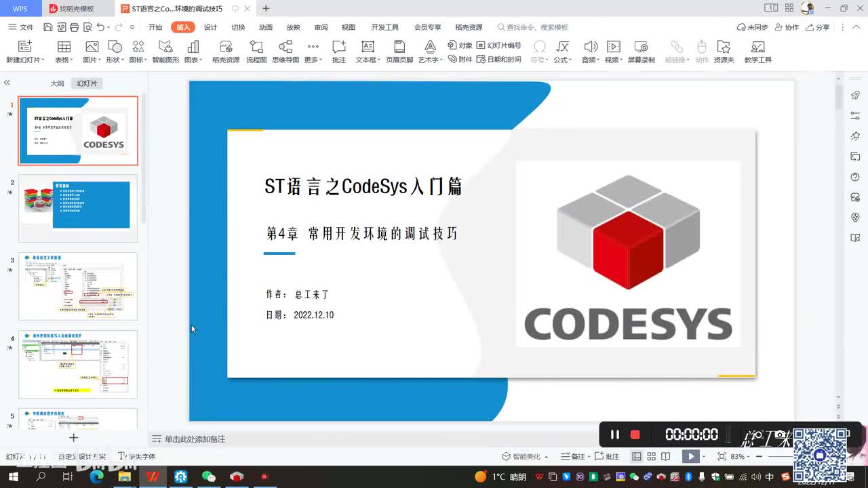Toggle 备注 notes pane in status bar
Screen dimensions: 868x488
point(574,456)
